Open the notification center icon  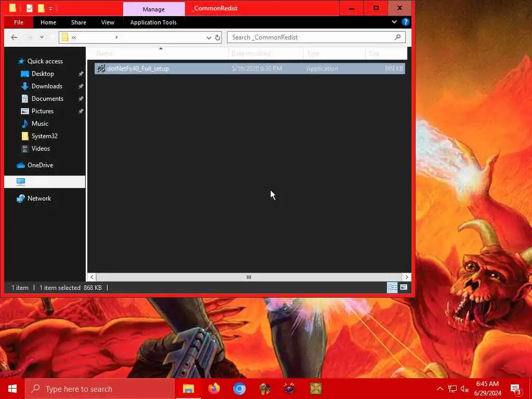click(516, 389)
